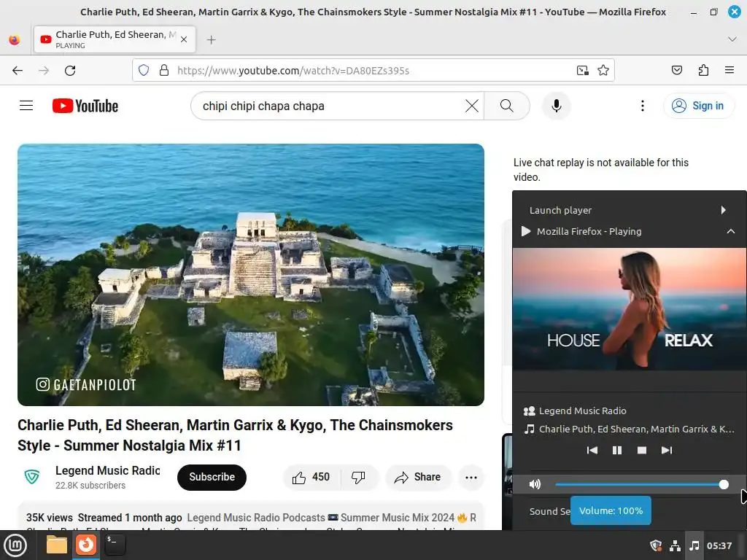Share the video with Share button
The width and height of the screenshot is (747, 560).
(418, 477)
